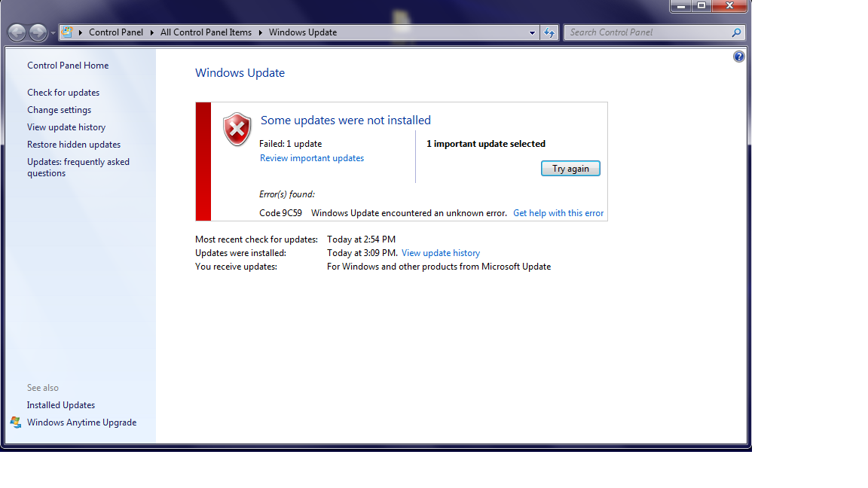Click the Refresh button in address bar
This screenshot has width=868, height=488.
click(549, 32)
